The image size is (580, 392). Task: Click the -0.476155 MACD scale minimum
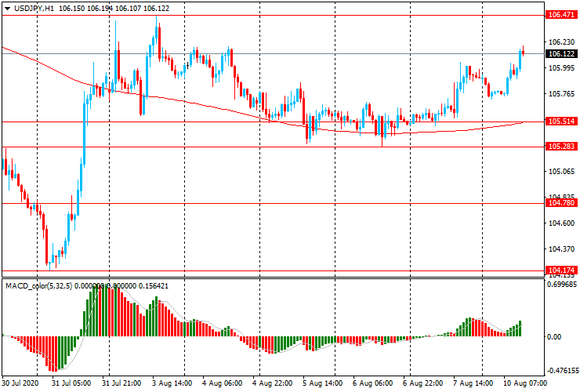tap(562, 371)
